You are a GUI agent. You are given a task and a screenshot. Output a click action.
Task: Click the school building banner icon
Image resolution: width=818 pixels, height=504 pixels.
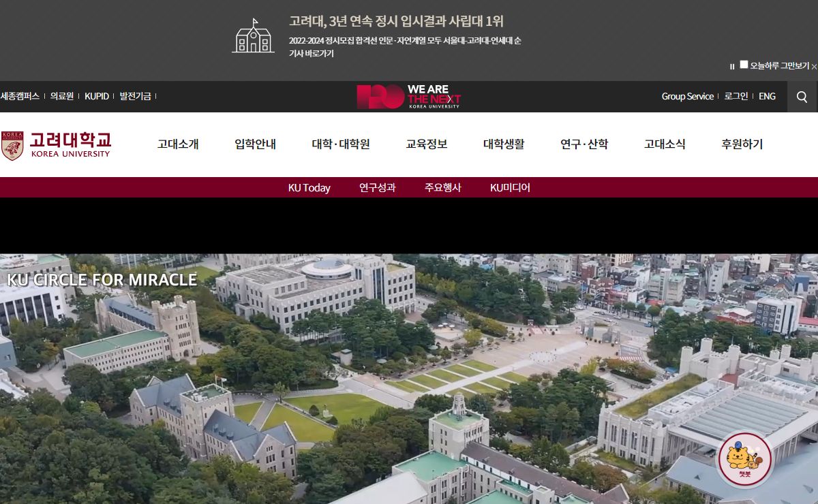click(x=253, y=36)
